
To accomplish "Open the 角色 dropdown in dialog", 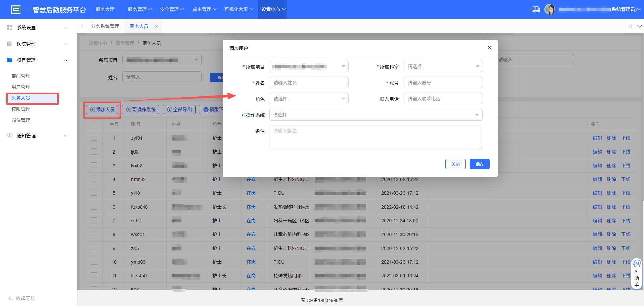I will point(309,99).
